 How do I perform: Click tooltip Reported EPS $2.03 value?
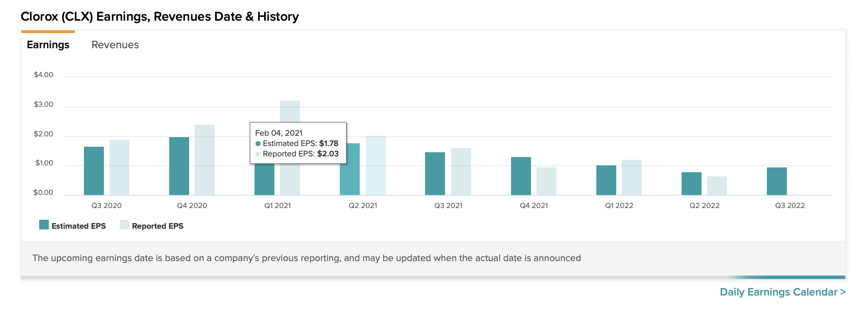[x=328, y=154]
